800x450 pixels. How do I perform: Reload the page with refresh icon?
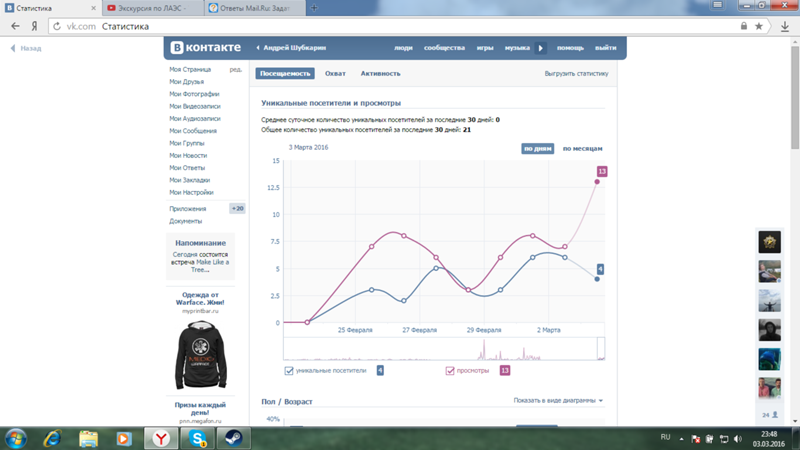pos(57,26)
